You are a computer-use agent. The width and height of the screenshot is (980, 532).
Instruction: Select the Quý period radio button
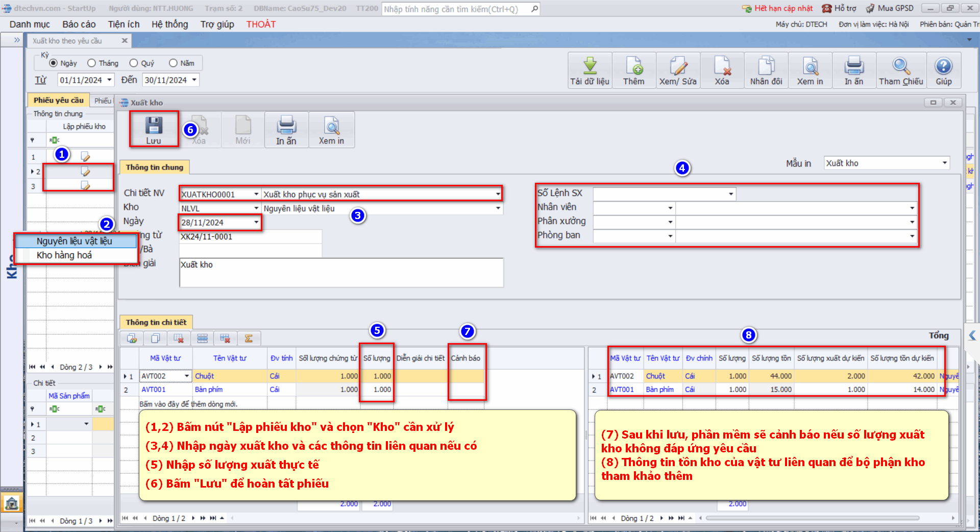(x=134, y=63)
